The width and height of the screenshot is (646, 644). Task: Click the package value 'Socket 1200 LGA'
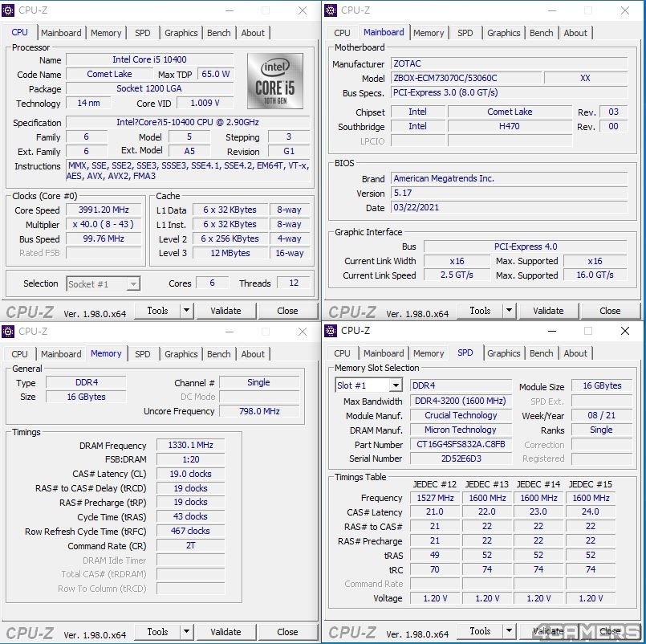149,88
